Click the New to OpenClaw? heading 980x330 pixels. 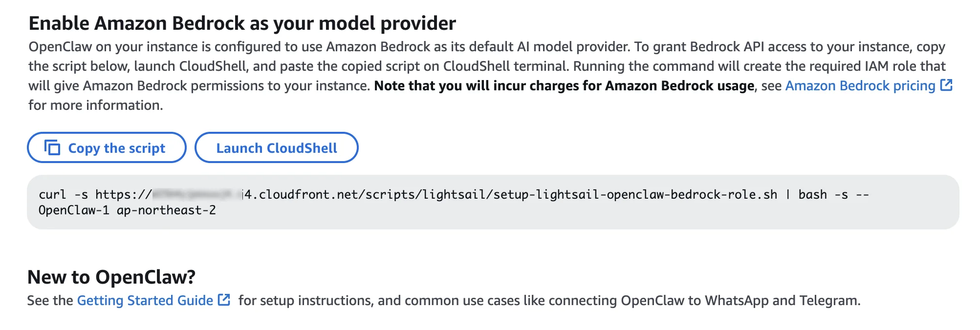pyautogui.click(x=111, y=277)
